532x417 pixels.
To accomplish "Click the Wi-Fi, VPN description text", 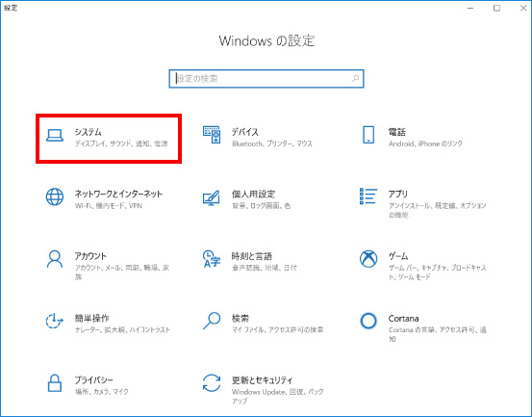I will click(x=109, y=206).
